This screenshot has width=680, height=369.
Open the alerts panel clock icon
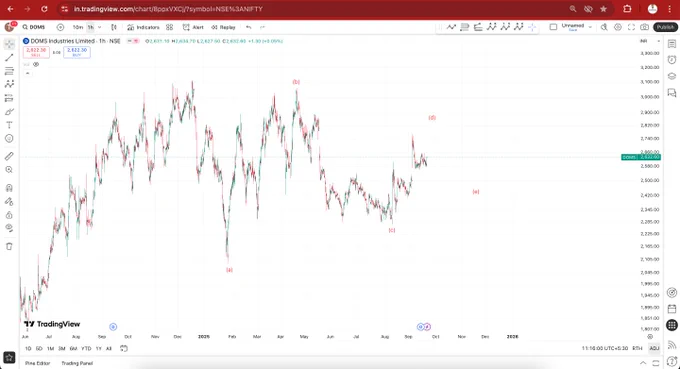[672, 60]
